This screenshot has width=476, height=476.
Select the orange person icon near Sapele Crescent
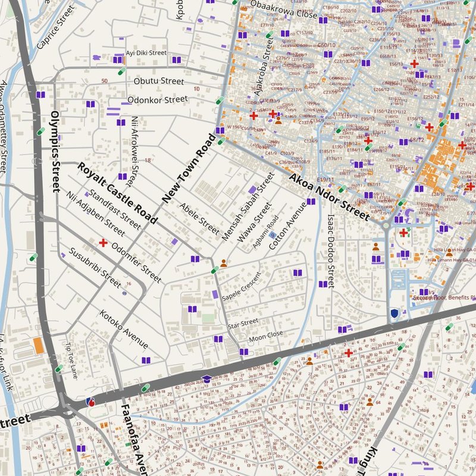coord(224,263)
